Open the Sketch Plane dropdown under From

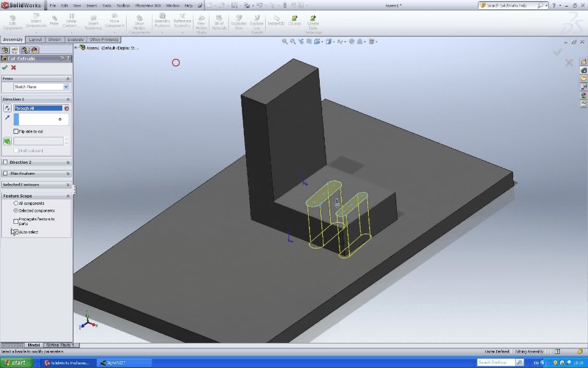pos(66,87)
